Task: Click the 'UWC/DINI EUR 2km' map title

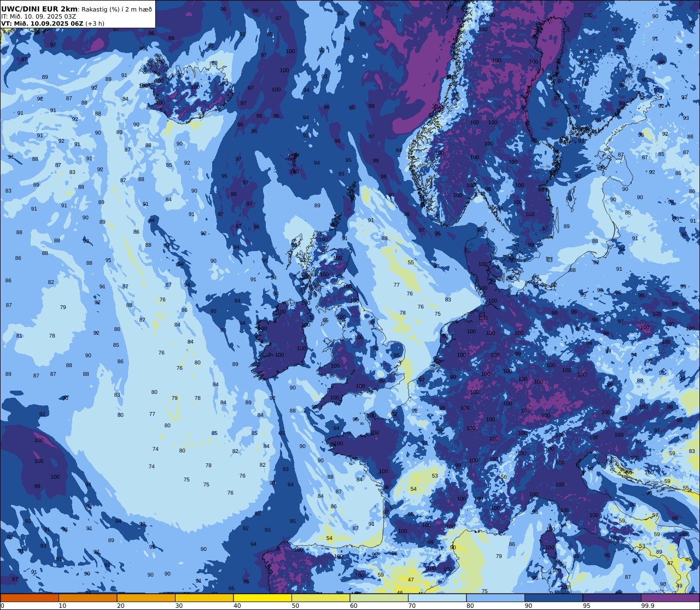Action: click(x=39, y=9)
